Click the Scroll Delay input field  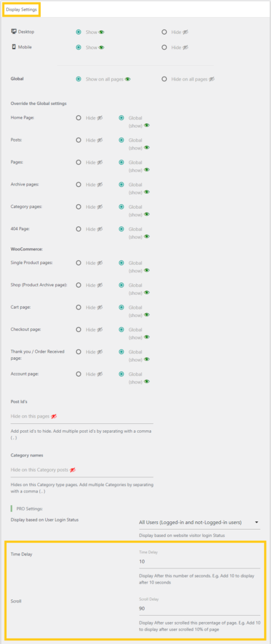pyautogui.click(x=199, y=608)
